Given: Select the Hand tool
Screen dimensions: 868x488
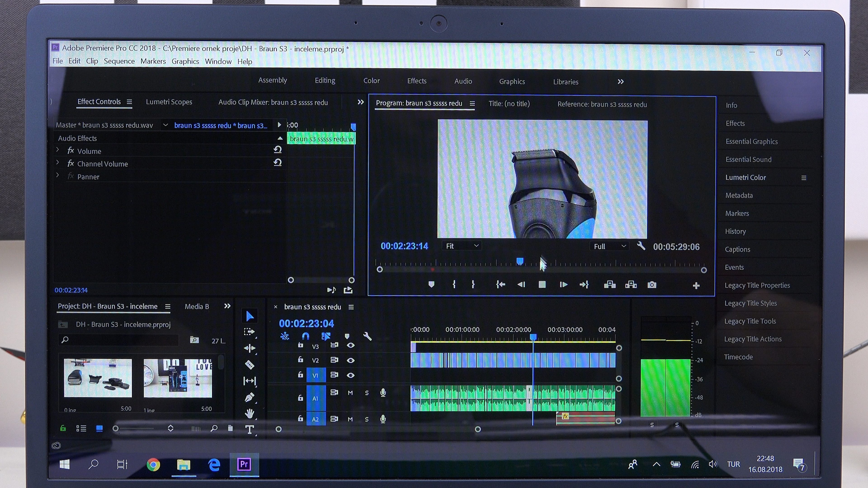Looking at the screenshot, I should click(250, 413).
